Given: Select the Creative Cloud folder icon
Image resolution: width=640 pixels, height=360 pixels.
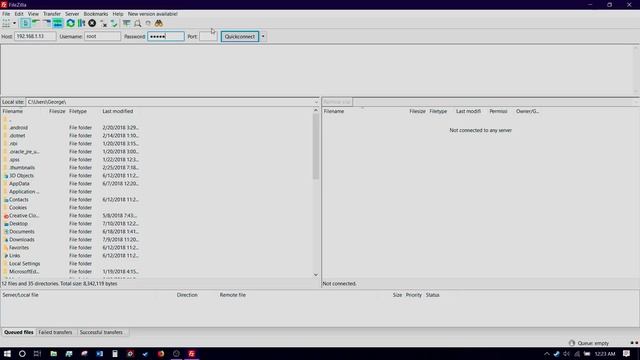Looking at the screenshot, I should click(6, 216).
